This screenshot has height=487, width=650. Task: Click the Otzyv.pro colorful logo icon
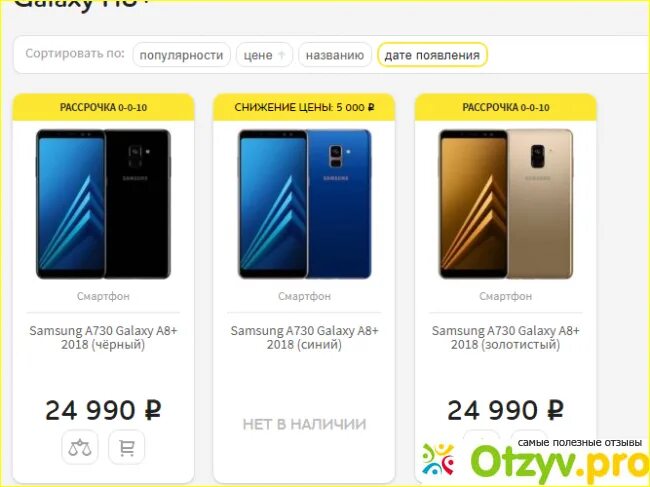click(438, 459)
